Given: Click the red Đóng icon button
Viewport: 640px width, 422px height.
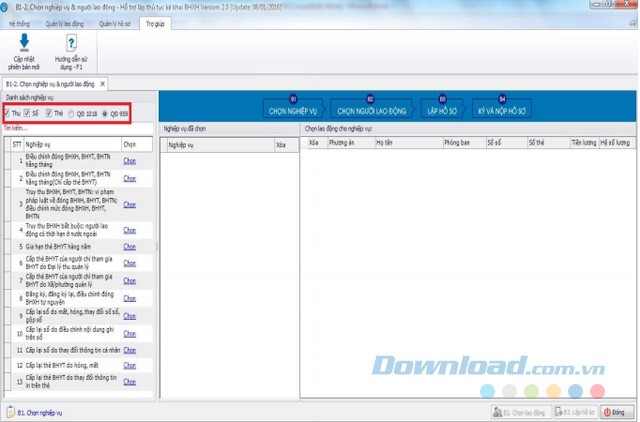Looking at the screenshot, I should (613, 411).
